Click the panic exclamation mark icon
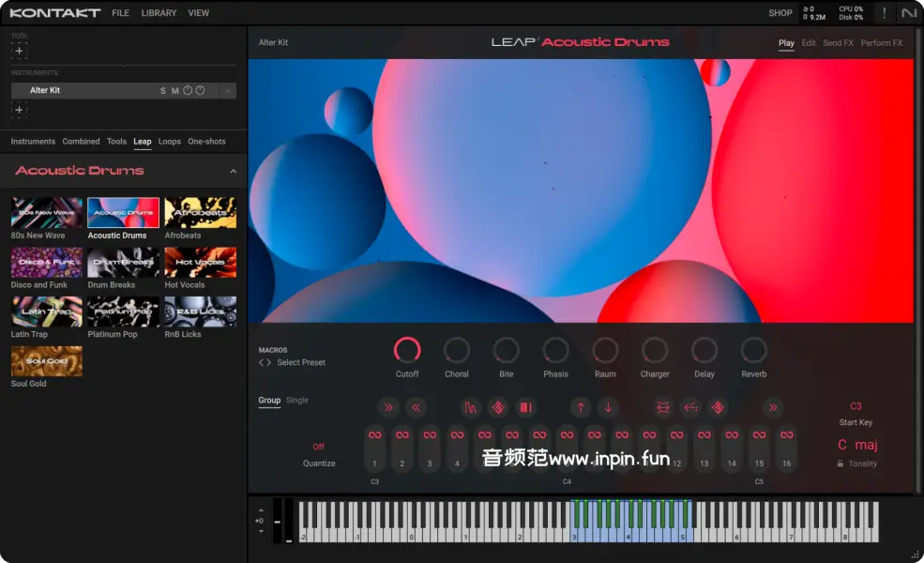The image size is (924, 563). click(884, 13)
